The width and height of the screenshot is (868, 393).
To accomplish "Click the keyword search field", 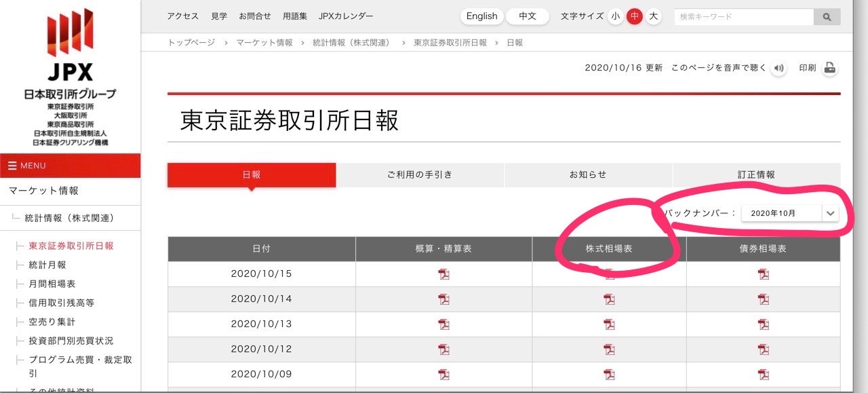I will (x=744, y=17).
